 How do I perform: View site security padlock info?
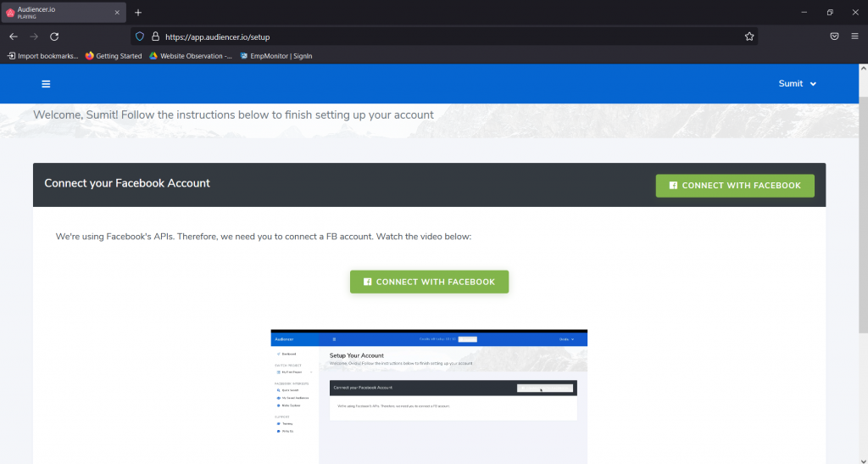pos(156,36)
